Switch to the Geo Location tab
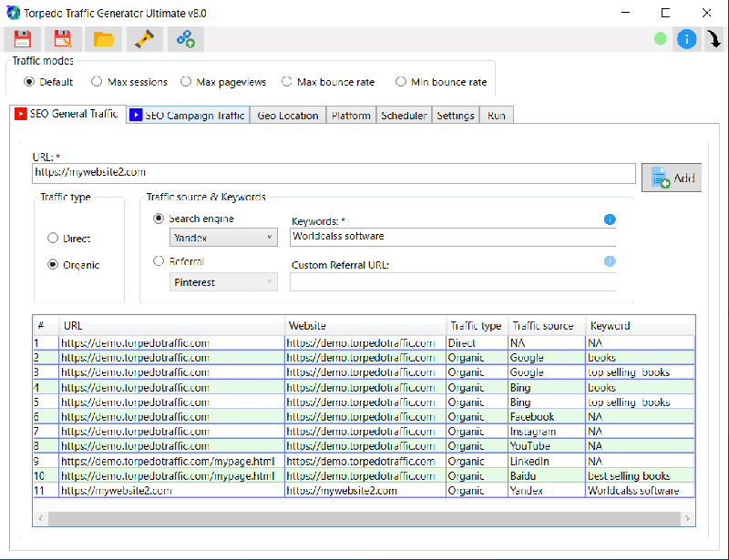This screenshot has width=729, height=560. (287, 116)
